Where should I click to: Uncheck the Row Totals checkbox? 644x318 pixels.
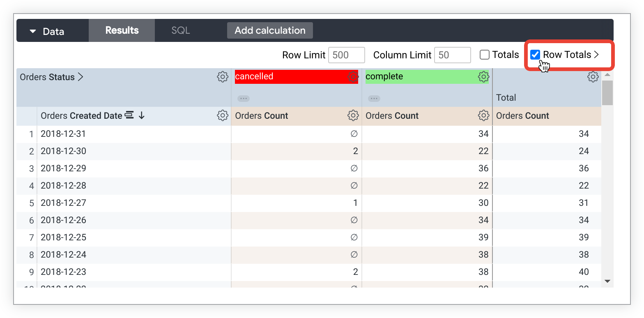(x=535, y=55)
